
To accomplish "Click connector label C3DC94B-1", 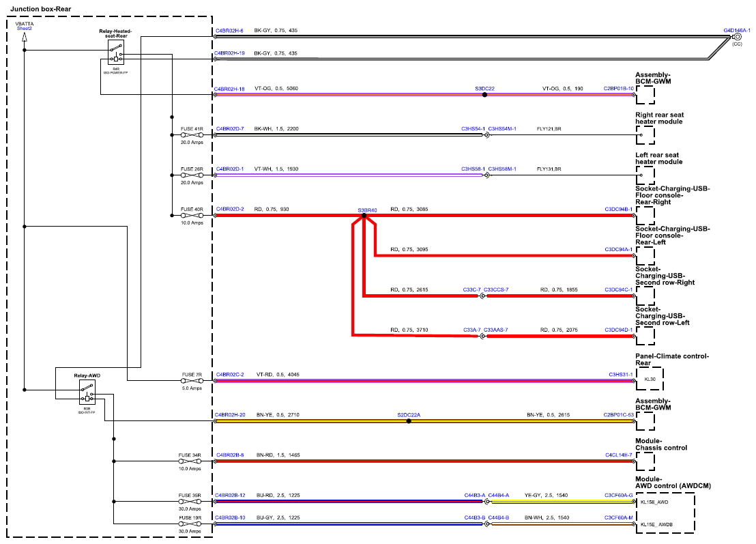I will point(619,210).
